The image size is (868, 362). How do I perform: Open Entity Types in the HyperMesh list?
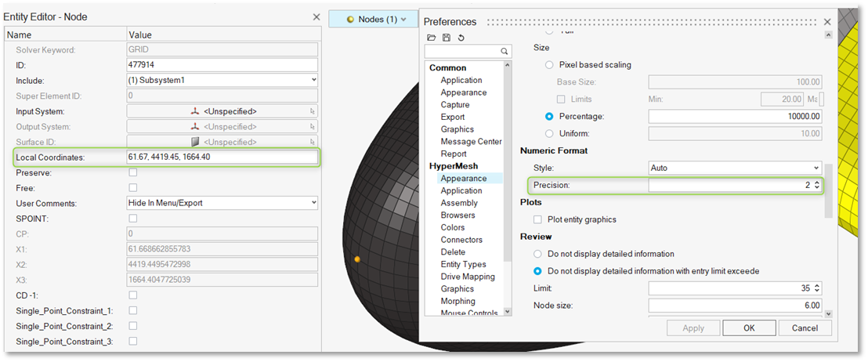coord(463,264)
